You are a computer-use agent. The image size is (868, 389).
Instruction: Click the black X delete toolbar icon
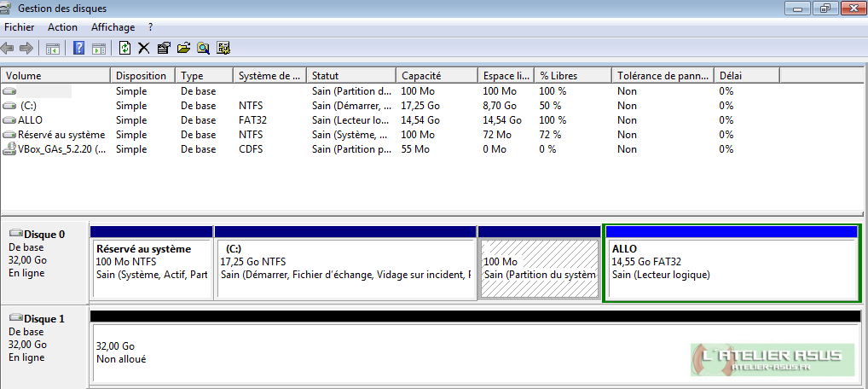point(144,48)
